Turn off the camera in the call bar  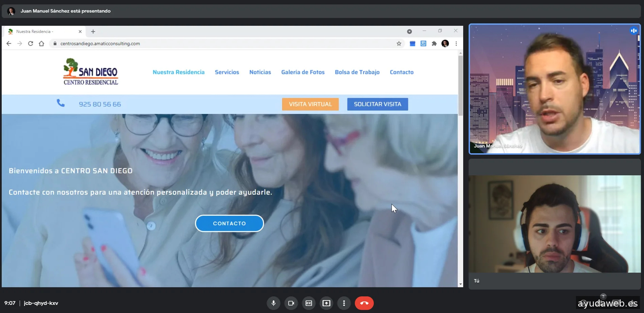click(x=291, y=303)
